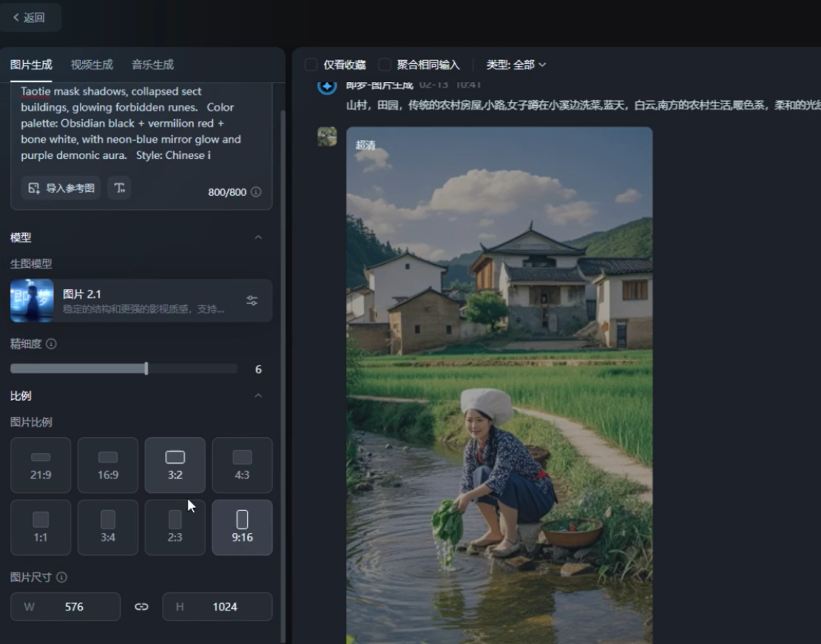Click the prompt text starting 山村，田园

(x=583, y=105)
